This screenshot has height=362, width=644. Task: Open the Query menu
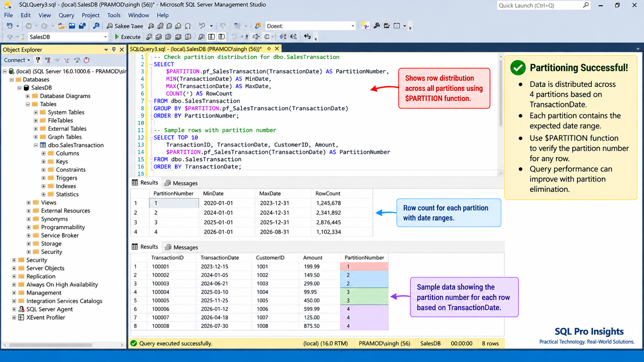(x=66, y=15)
